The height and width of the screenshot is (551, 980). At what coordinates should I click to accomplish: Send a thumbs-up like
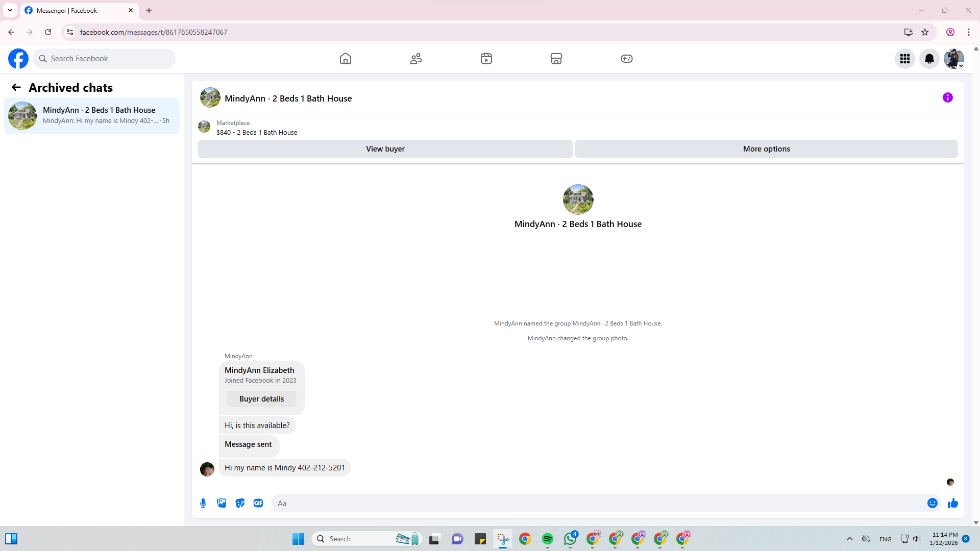[952, 503]
